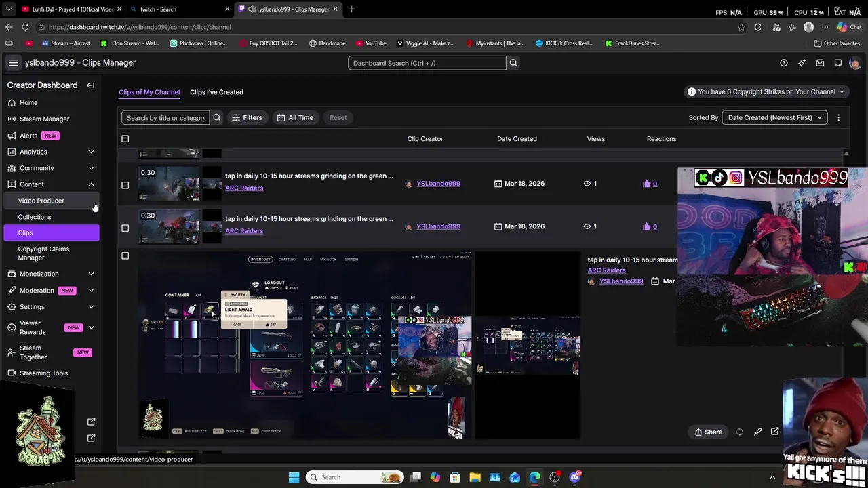Click the crop/trim icon next to Share
Viewport: 868px width, 488px height.
click(x=739, y=432)
